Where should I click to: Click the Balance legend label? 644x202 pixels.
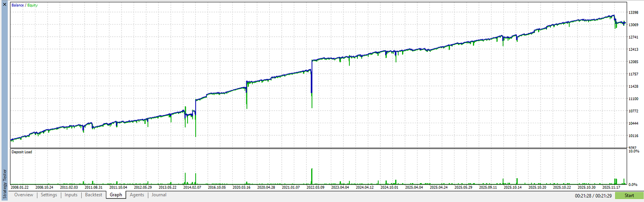tap(17, 5)
